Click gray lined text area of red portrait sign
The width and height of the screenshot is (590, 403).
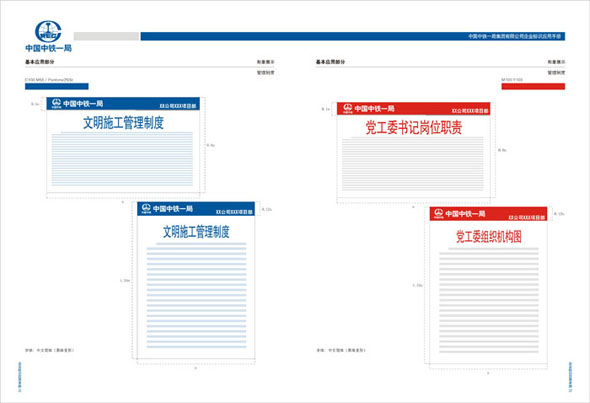click(x=489, y=300)
